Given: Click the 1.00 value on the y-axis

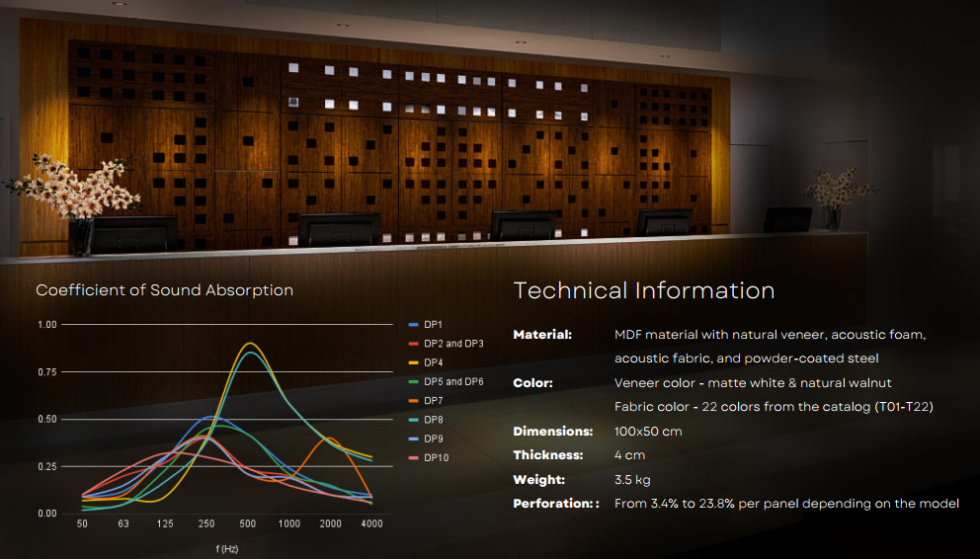Looking at the screenshot, I should click(46, 325).
